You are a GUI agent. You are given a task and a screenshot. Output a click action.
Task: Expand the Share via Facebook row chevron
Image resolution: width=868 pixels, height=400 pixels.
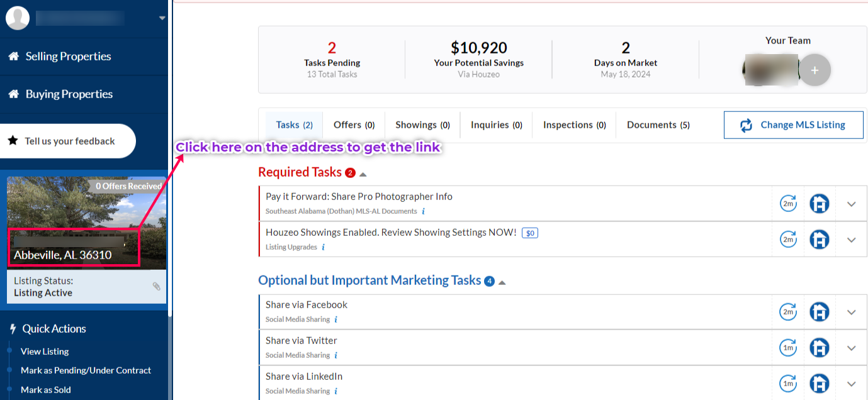852,312
